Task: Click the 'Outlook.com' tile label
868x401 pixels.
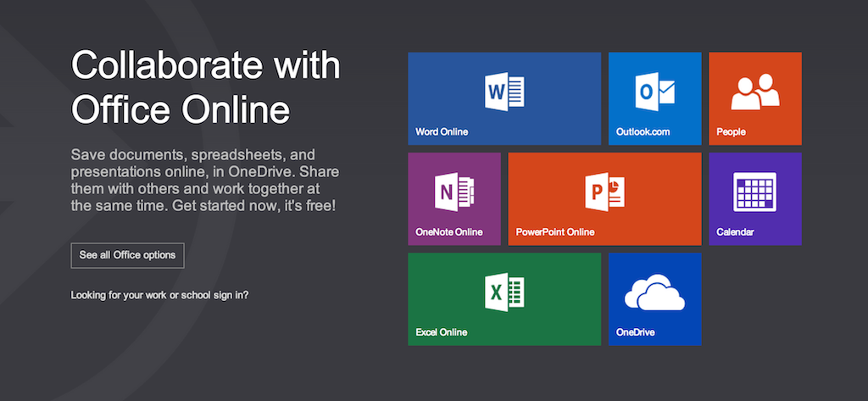Action: coord(643,131)
